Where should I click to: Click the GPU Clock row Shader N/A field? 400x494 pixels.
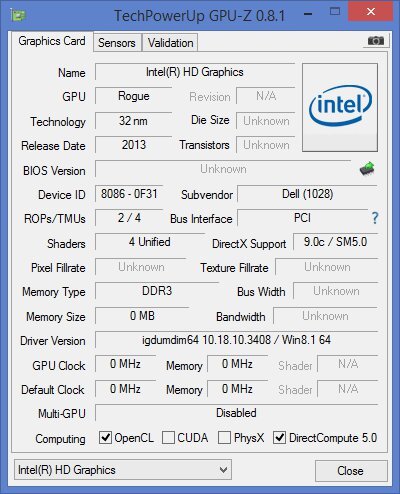point(348,364)
